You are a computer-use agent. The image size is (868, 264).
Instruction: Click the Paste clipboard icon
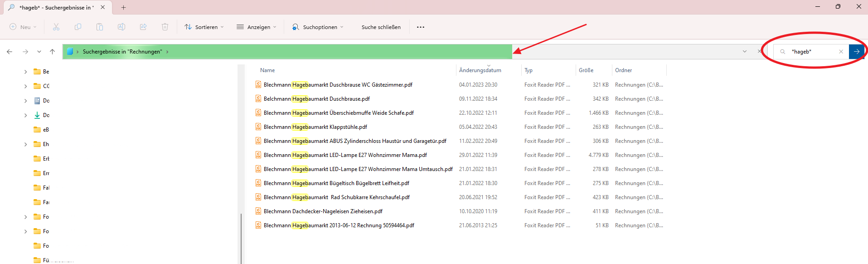pos(100,27)
